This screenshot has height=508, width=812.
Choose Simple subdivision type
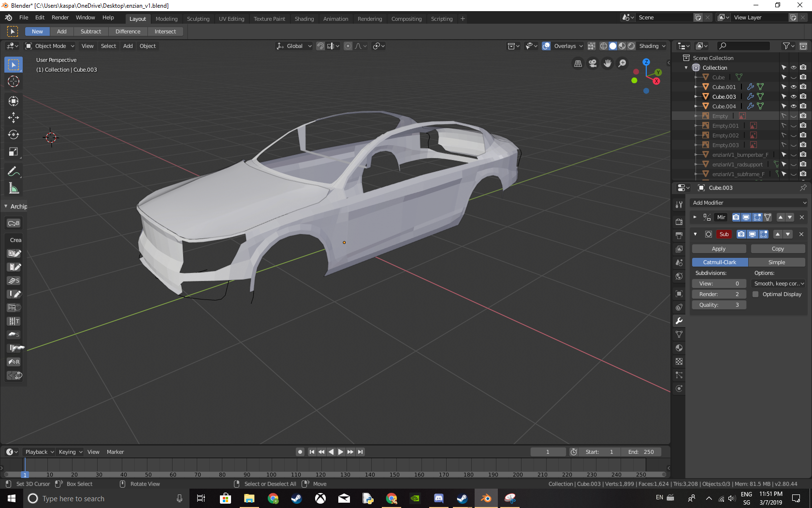(x=777, y=262)
